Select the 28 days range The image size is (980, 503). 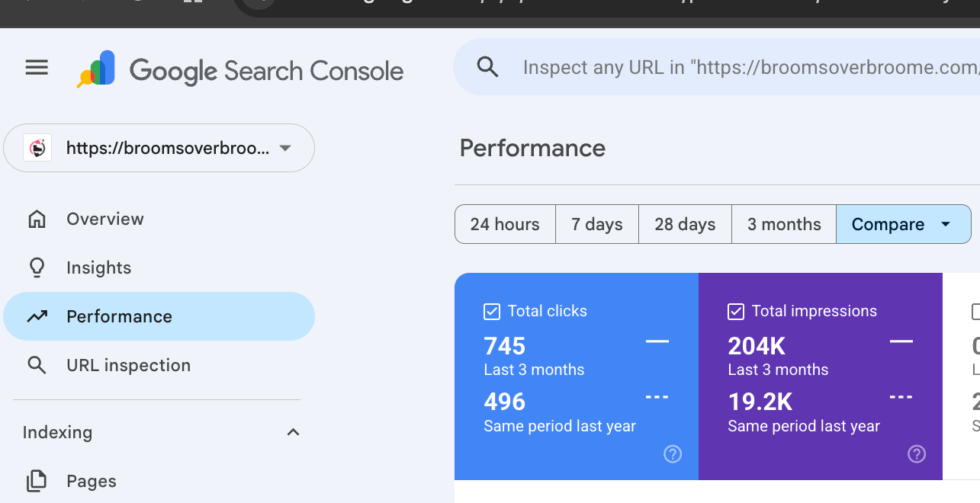(x=685, y=224)
